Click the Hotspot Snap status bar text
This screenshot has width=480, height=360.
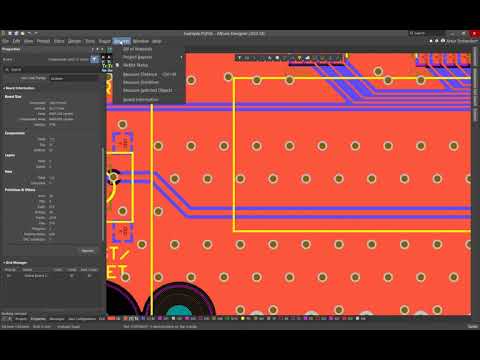coord(69,327)
